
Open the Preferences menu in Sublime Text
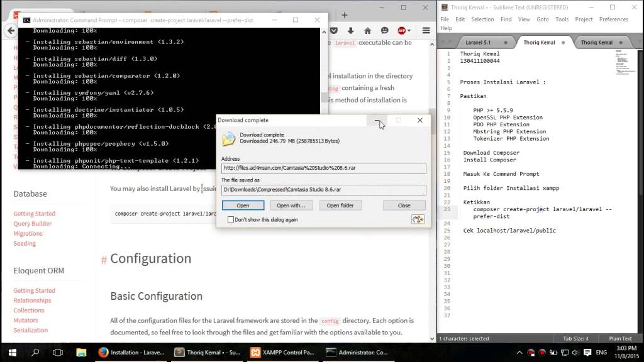point(614,19)
